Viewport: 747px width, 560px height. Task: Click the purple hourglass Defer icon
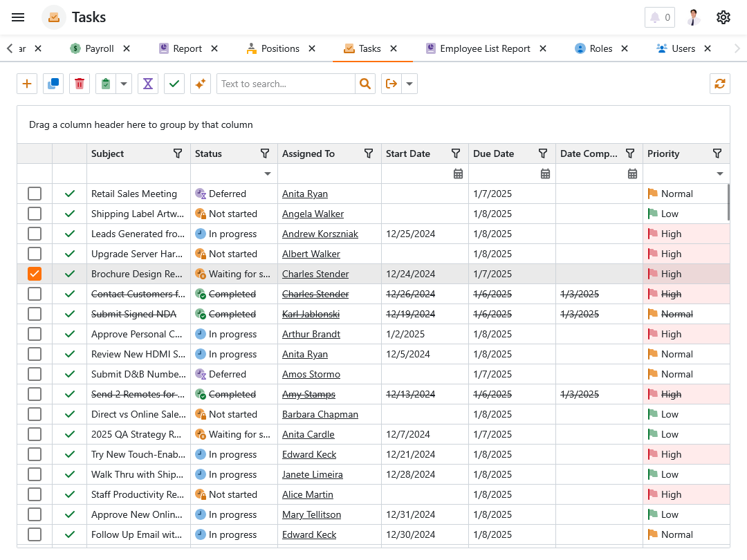point(148,84)
